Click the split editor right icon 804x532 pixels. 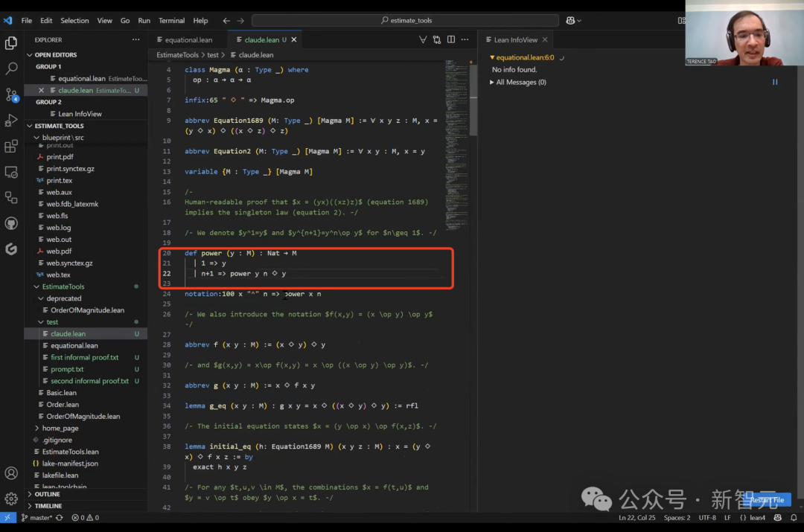pos(450,39)
